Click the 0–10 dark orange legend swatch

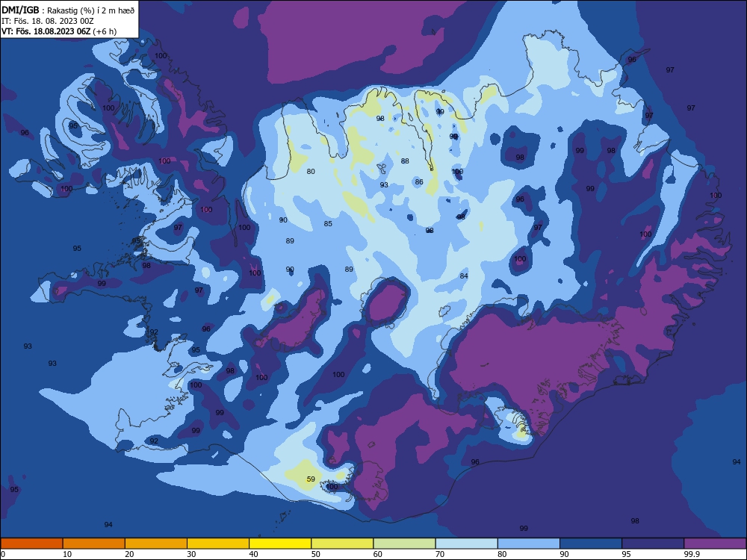(x=31, y=544)
